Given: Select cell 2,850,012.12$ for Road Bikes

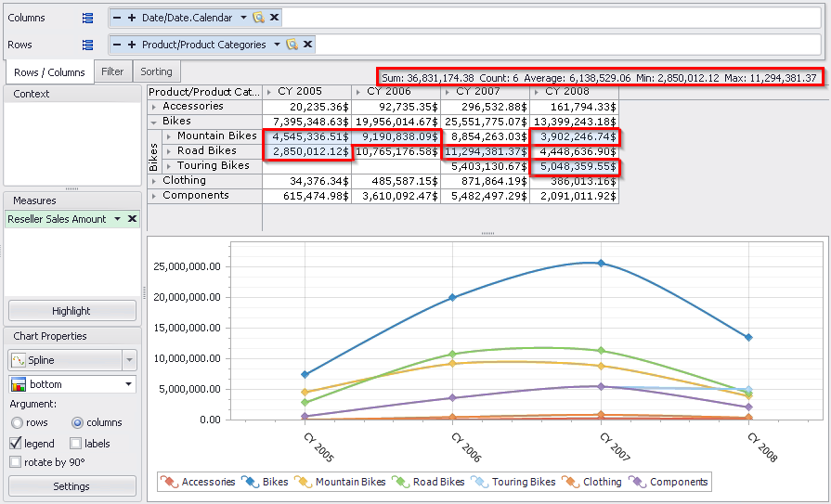Looking at the screenshot, I should 306,151.
